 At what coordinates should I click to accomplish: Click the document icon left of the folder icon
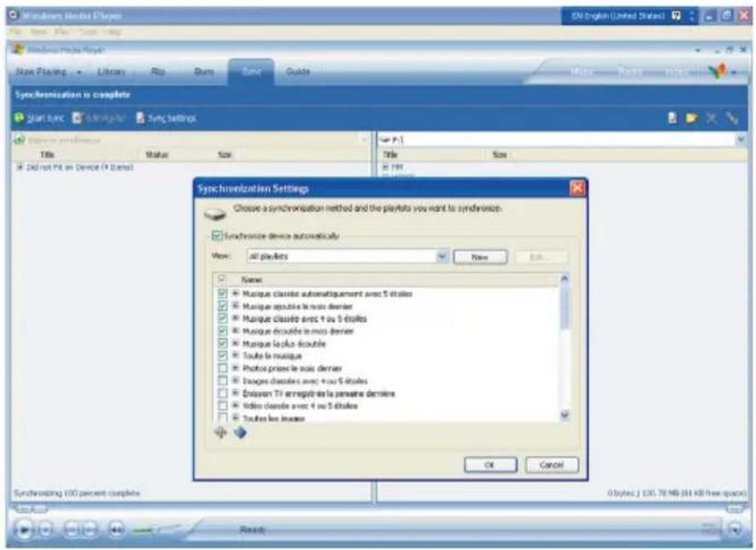click(x=672, y=119)
